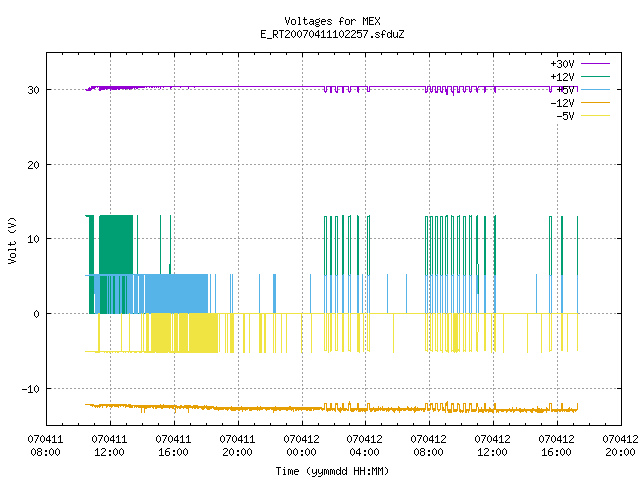Click the x-axis tick '070412 20:00'
The width and height of the screenshot is (640, 480).
pyautogui.click(x=620, y=446)
